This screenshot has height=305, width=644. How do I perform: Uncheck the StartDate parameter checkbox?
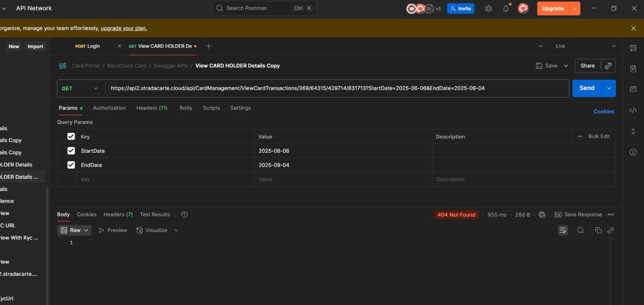71,151
